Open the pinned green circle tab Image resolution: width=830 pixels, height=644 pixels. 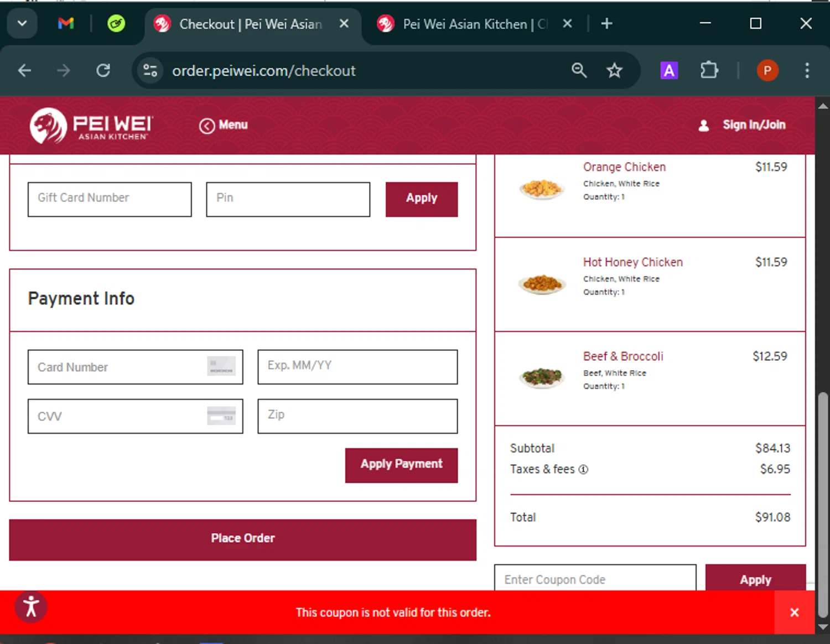click(116, 23)
